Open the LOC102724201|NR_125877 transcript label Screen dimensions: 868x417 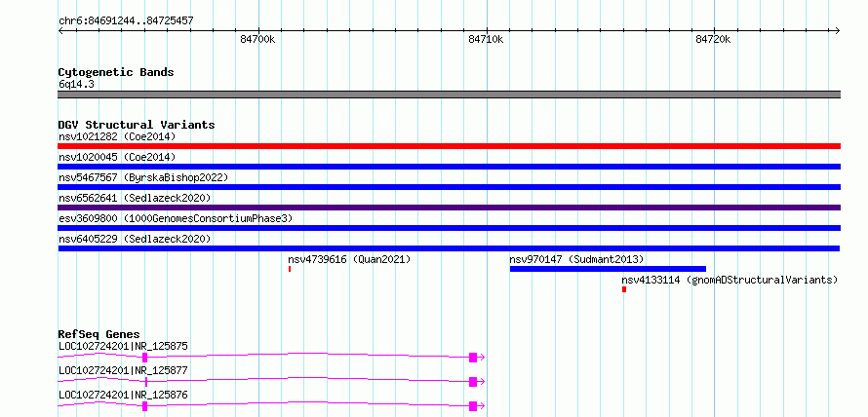(123, 370)
